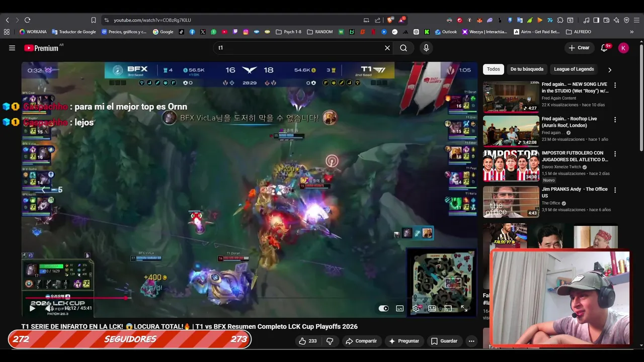Image resolution: width=644 pixels, height=362 pixels.
Task: Open the browser main menu
Action: click(x=636, y=20)
